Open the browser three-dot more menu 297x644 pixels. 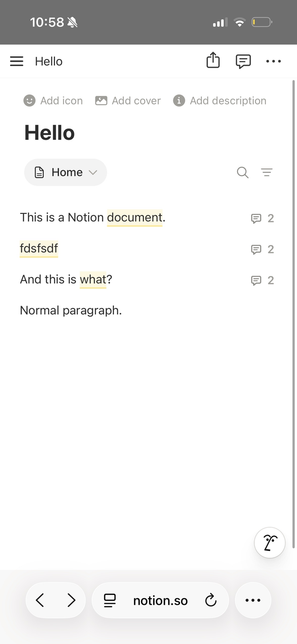click(253, 600)
